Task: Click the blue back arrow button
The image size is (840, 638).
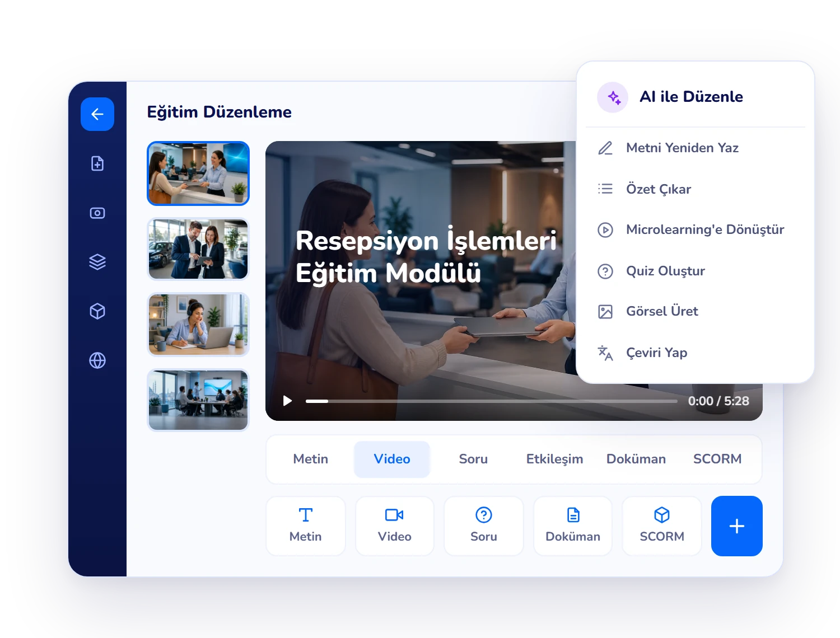Action: (x=97, y=114)
